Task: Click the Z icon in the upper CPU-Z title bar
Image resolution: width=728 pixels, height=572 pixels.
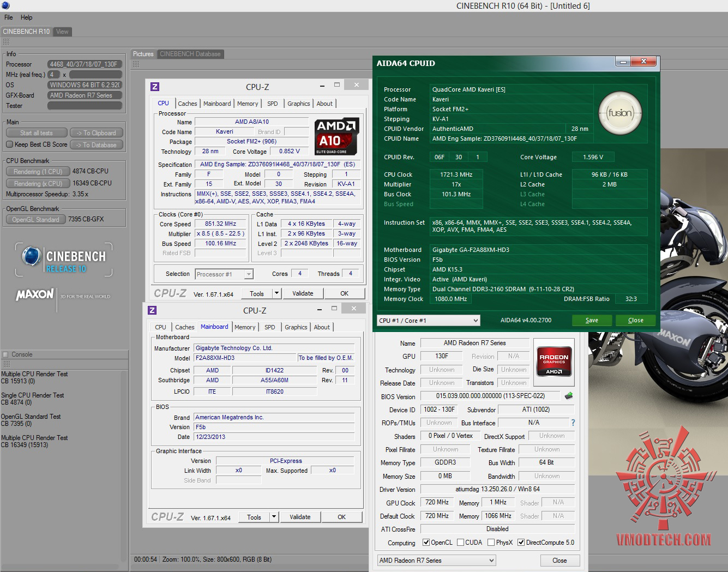Action: [155, 87]
